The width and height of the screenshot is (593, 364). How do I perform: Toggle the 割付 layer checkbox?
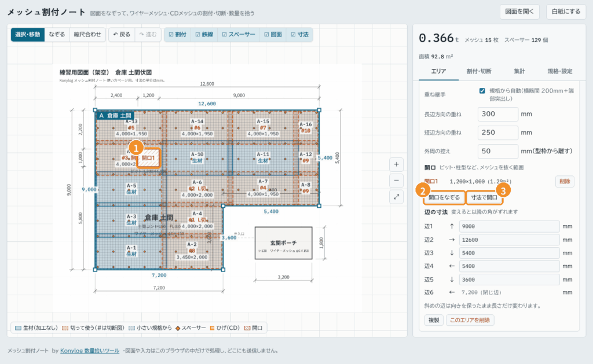pyautogui.click(x=177, y=34)
